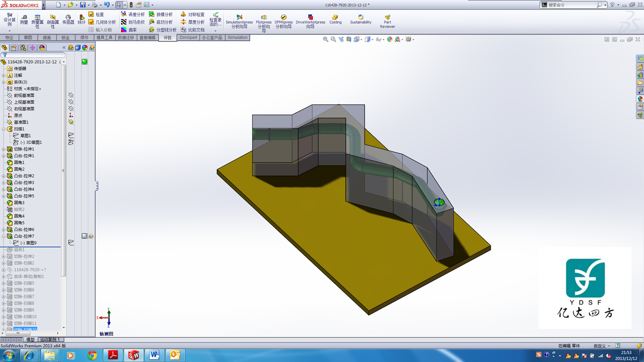The height and width of the screenshot is (362, 644).
Task: Click 检查激活的 document button
Action: point(215,21)
